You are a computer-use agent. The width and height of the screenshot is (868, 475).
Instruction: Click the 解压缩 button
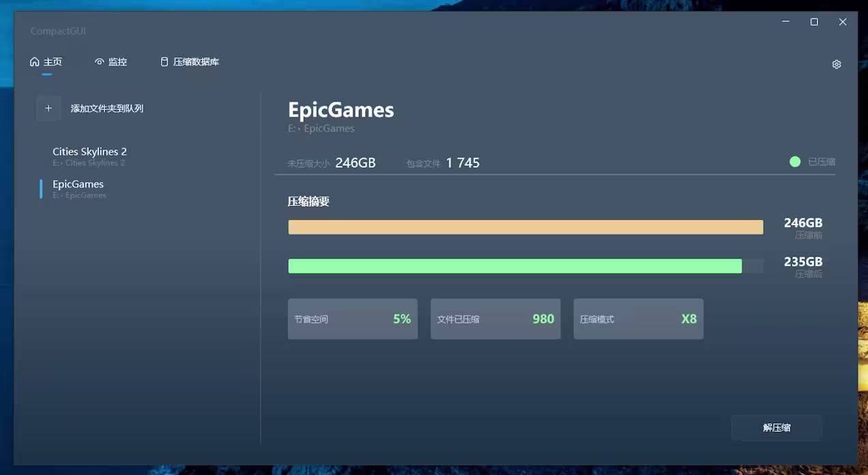tap(777, 428)
